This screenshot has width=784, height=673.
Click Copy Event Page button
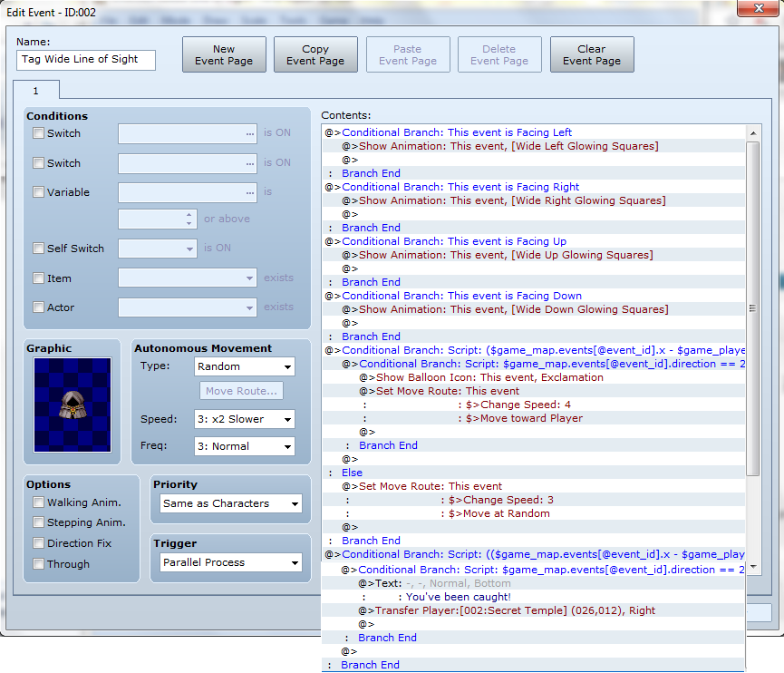coord(315,54)
